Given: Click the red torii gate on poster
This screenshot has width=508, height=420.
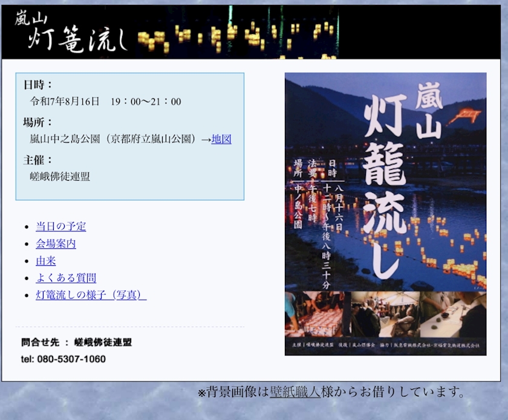Looking at the screenshot, I should (466, 116).
